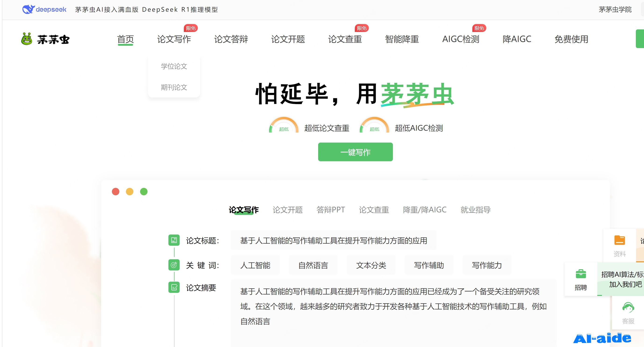Open 客服 headset support icon

pyautogui.click(x=628, y=308)
